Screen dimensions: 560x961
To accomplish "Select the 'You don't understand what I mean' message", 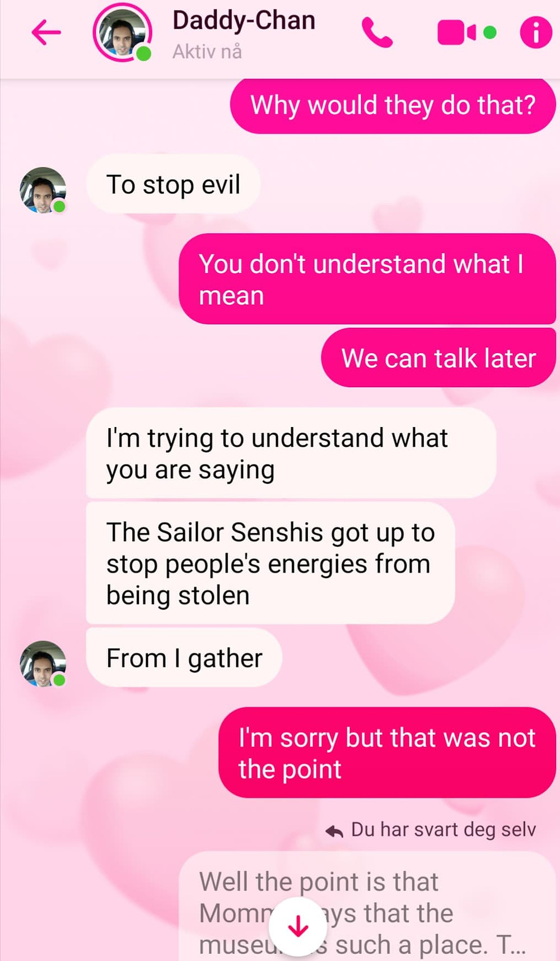I will (x=367, y=279).
